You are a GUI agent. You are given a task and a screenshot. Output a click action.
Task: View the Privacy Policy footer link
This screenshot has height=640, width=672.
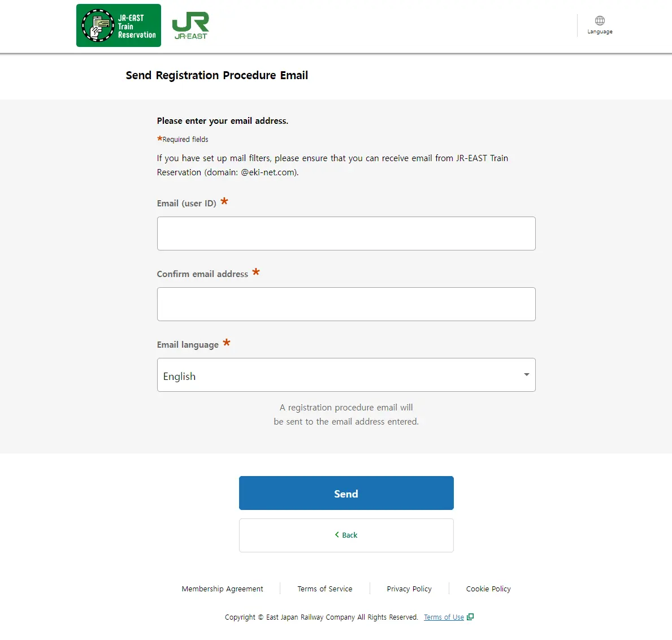click(409, 589)
